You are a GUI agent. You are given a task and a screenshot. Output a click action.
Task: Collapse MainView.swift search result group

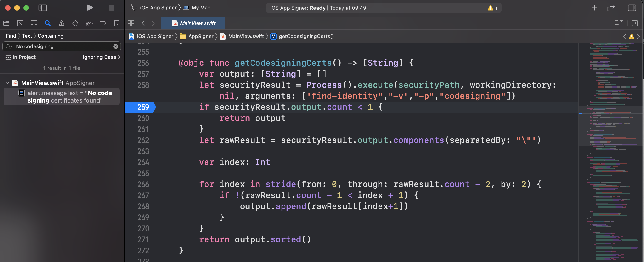point(7,83)
